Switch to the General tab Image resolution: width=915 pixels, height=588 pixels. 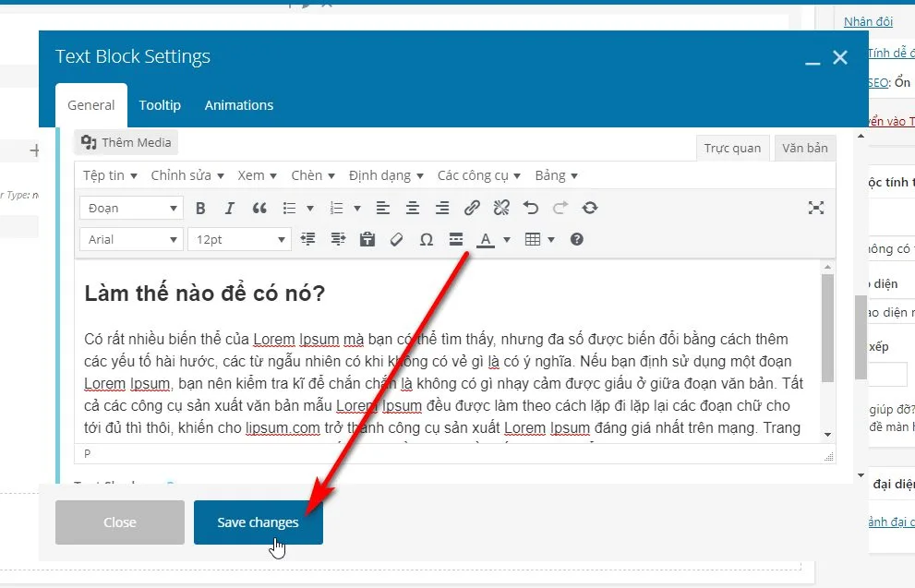(91, 105)
